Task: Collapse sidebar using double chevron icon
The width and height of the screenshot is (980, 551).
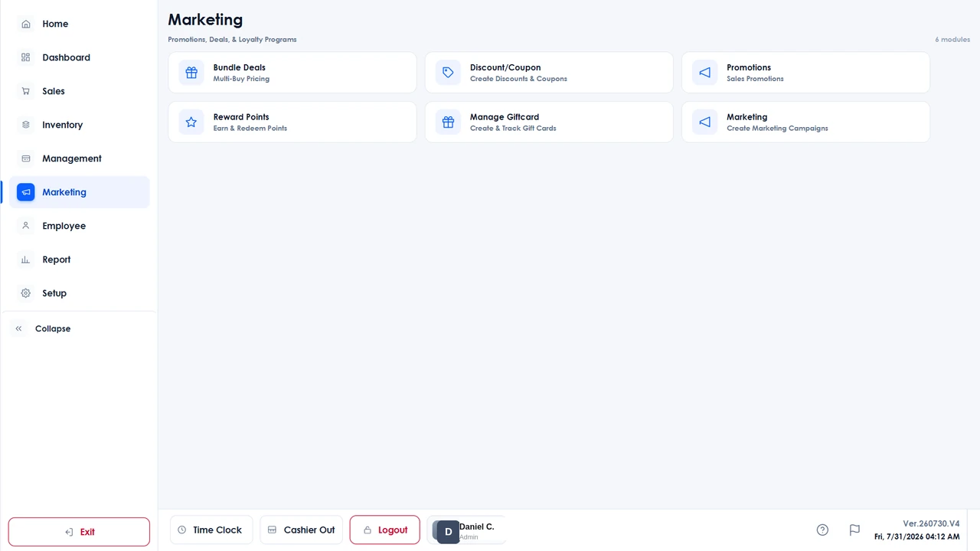Action: tap(19, 328)
